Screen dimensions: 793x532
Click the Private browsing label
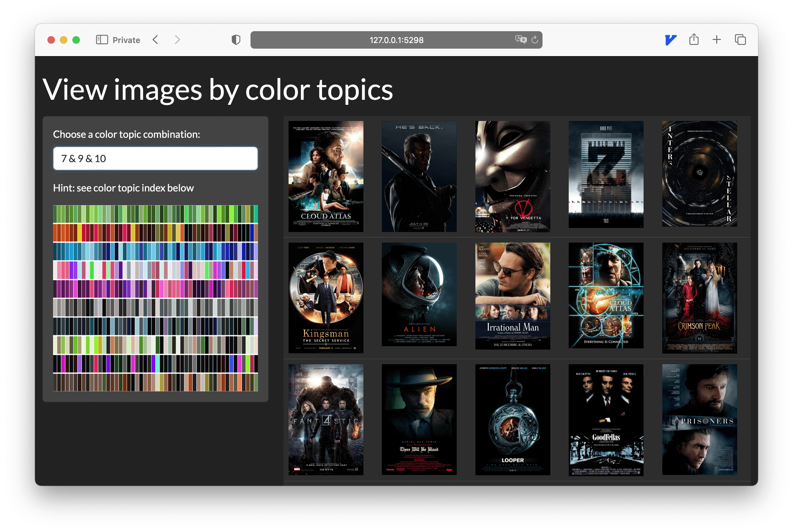coord(126,40)
